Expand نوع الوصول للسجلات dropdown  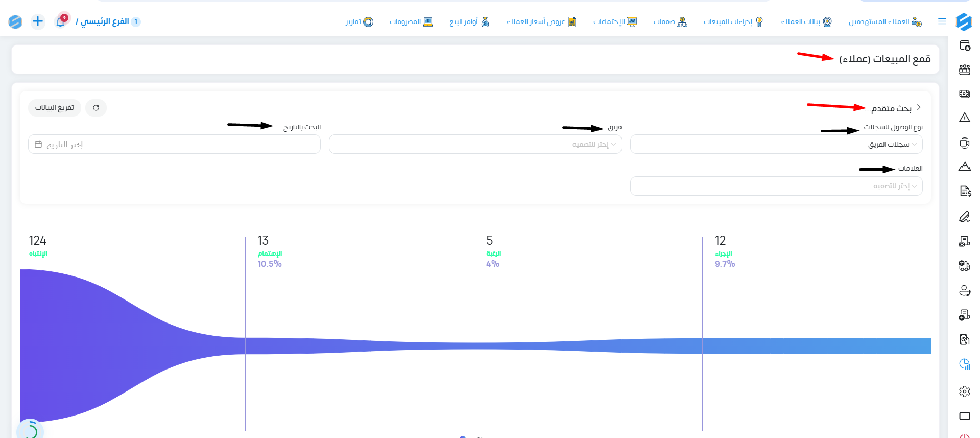pyautogui.click(x=776, y=144)
